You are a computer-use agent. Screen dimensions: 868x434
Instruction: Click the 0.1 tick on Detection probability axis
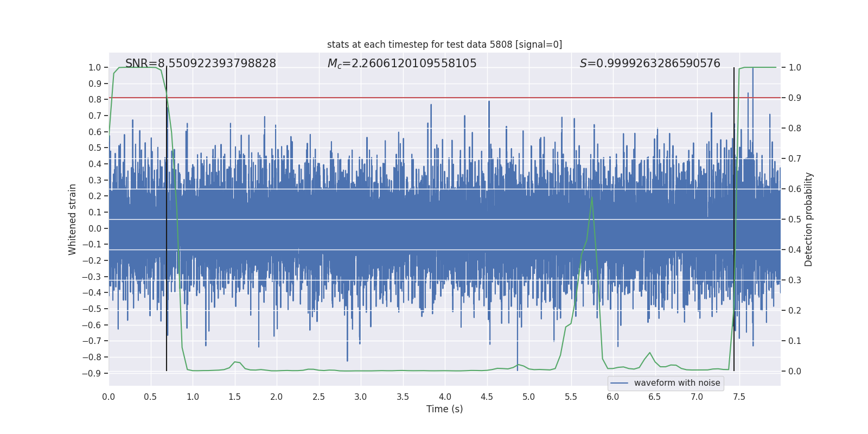794,341
